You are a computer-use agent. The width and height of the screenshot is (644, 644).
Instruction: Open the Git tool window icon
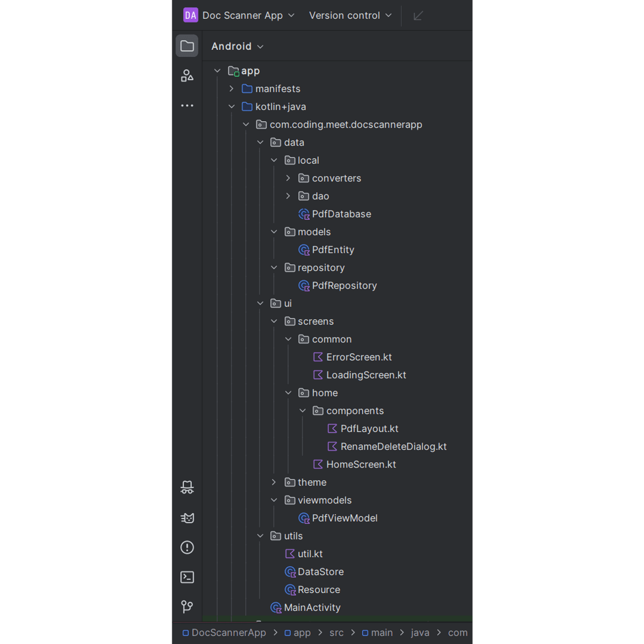[x=187, y=606]
